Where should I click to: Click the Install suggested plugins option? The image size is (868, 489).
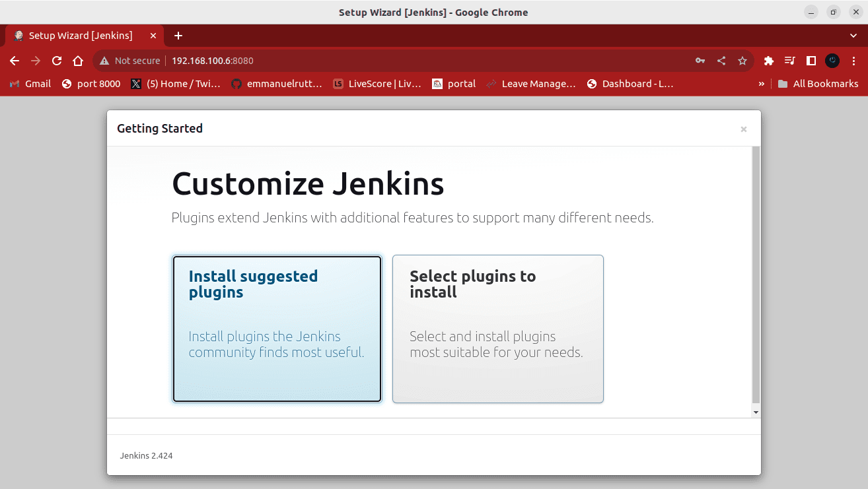click(277, 329)
